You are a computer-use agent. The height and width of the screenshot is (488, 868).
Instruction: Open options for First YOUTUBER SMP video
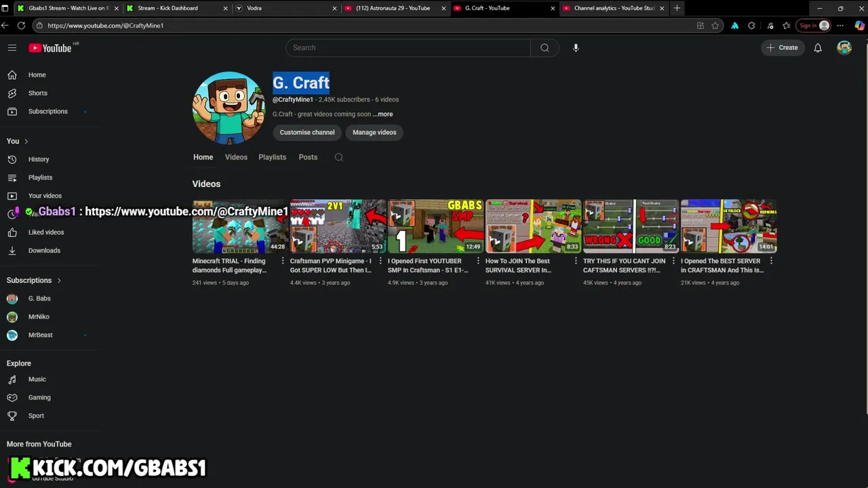478,261
